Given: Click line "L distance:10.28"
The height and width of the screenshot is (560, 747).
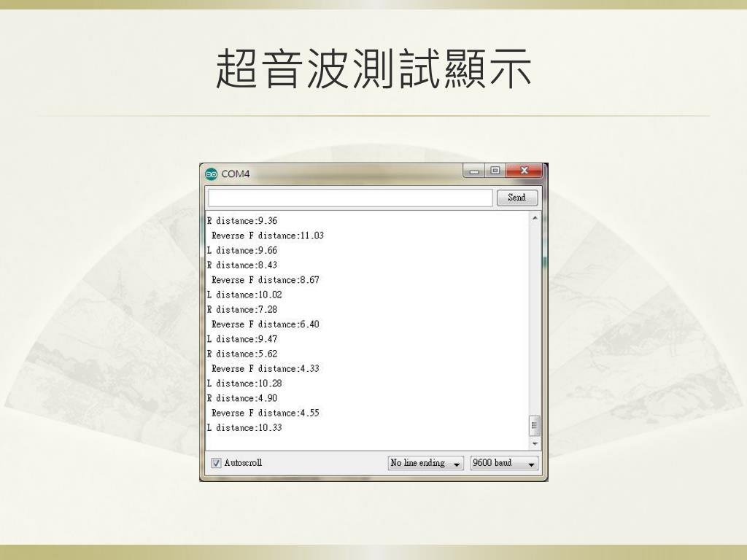Looking at the screenshot, I should click(244, 384).
